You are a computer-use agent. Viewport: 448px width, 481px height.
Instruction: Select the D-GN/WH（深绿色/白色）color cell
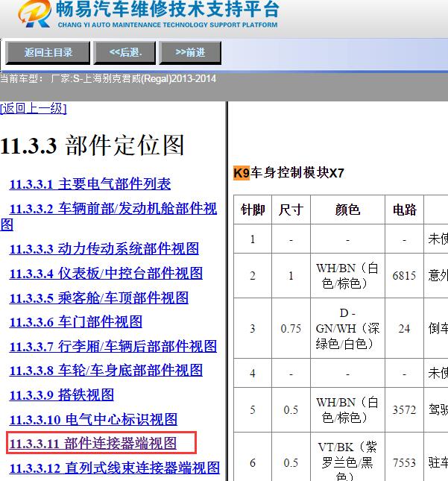[347, 328]
